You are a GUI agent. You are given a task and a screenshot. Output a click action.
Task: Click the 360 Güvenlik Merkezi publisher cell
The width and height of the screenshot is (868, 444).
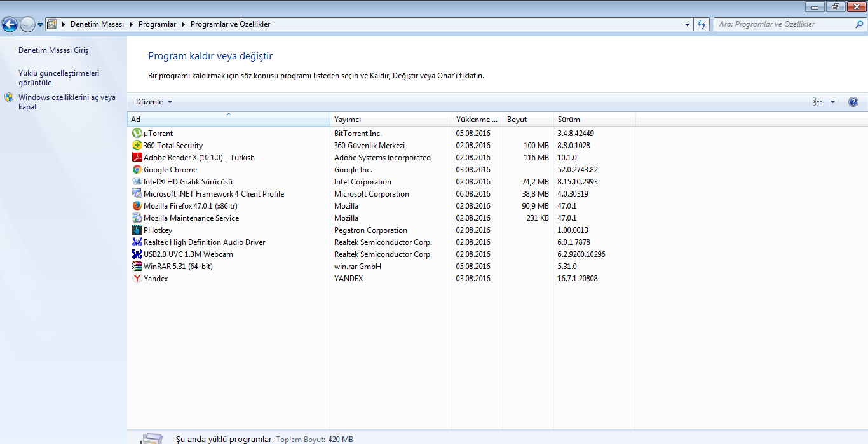[x=369, y=146]
